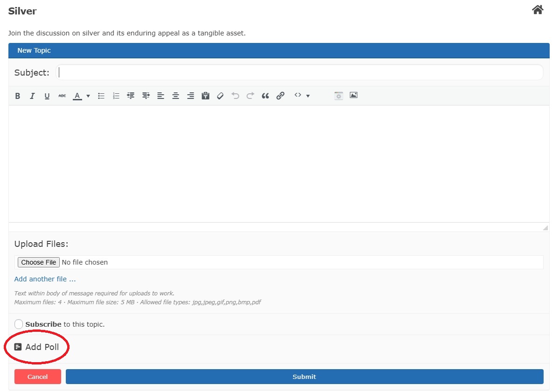
Task: Decrease indent of the text
Action: click(131, 96)
